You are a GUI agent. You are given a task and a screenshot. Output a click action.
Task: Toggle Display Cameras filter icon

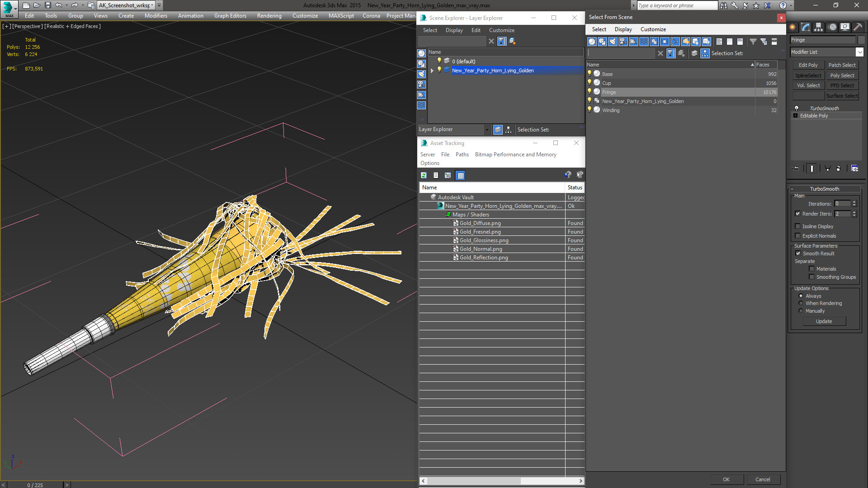[x=623, y=42]
